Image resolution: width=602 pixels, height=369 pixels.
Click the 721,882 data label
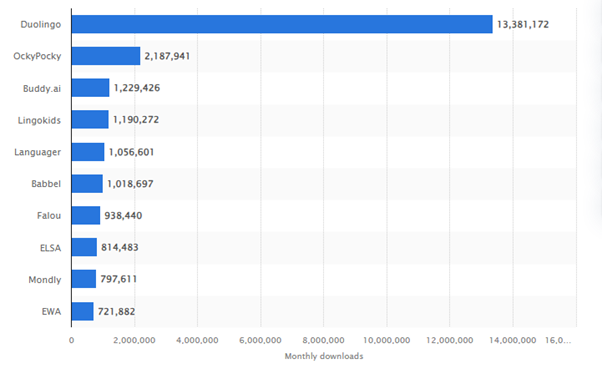tap(116, 311)
